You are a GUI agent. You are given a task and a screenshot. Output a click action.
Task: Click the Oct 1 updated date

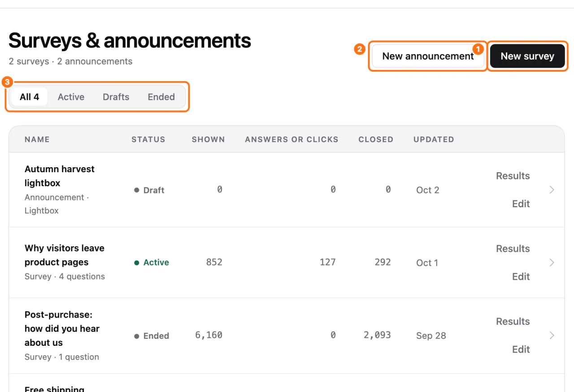[427, 263]
